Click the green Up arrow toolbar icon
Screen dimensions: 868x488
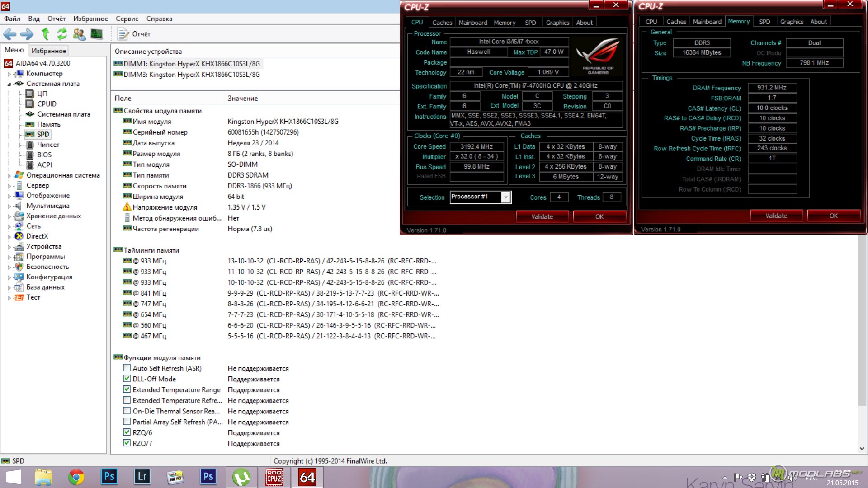pyautogui.click(x=45, y=34)
